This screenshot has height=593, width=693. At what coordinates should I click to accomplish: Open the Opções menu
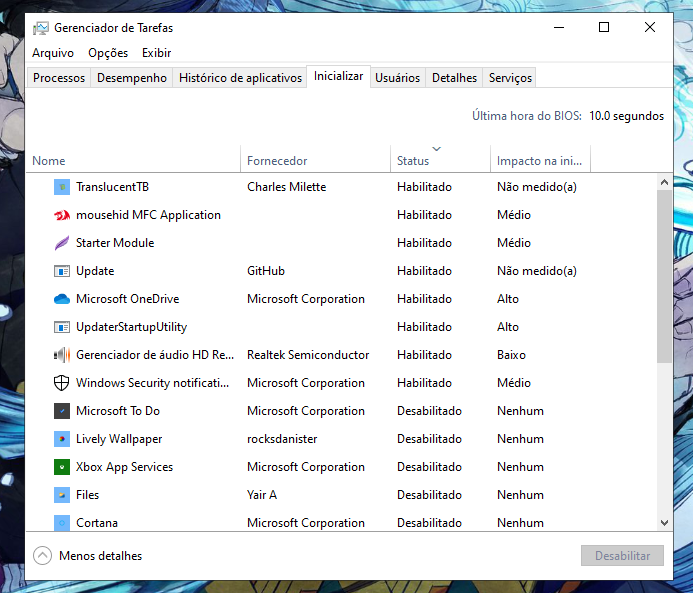click(x=108, y=53)
